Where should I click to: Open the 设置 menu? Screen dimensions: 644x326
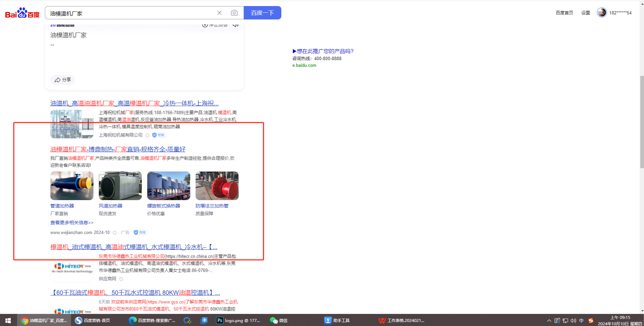[x=586, y=13]
